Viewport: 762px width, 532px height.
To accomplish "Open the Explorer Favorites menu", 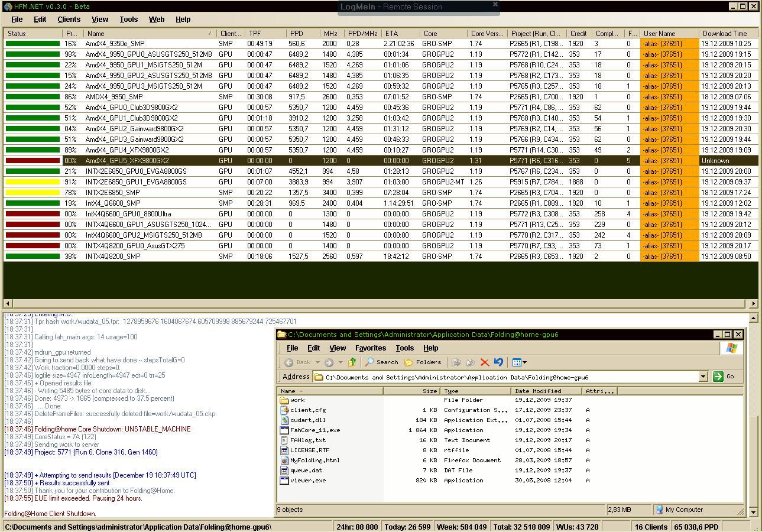I will (371, 348).
